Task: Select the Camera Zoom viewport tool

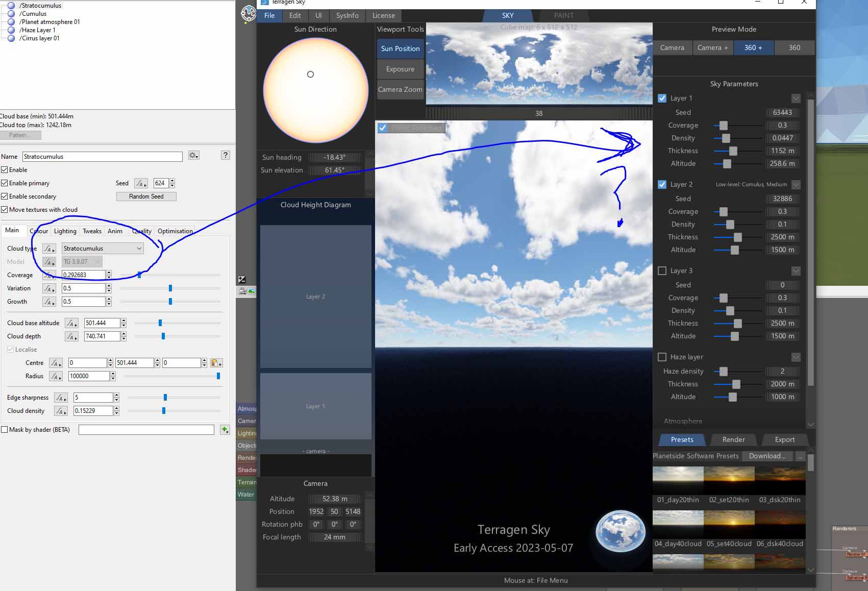Action: [x=400, y=89]
